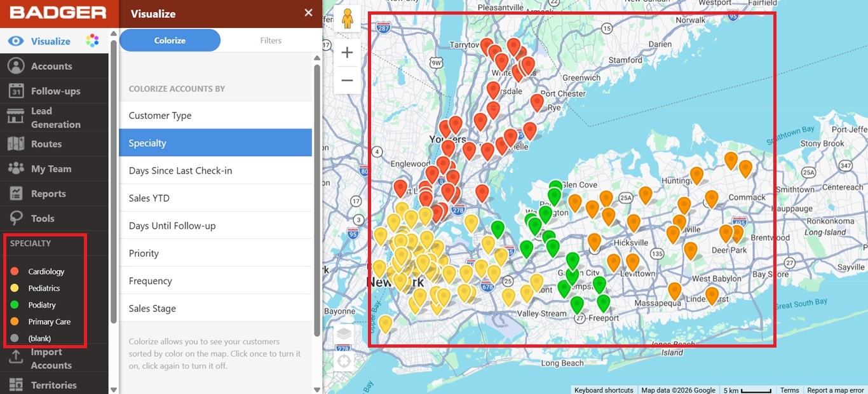Image resolution: width=868 pixels, height=394 pixels.
Task: Colorize accounts by Customer Type
Action: pos(215,116)
